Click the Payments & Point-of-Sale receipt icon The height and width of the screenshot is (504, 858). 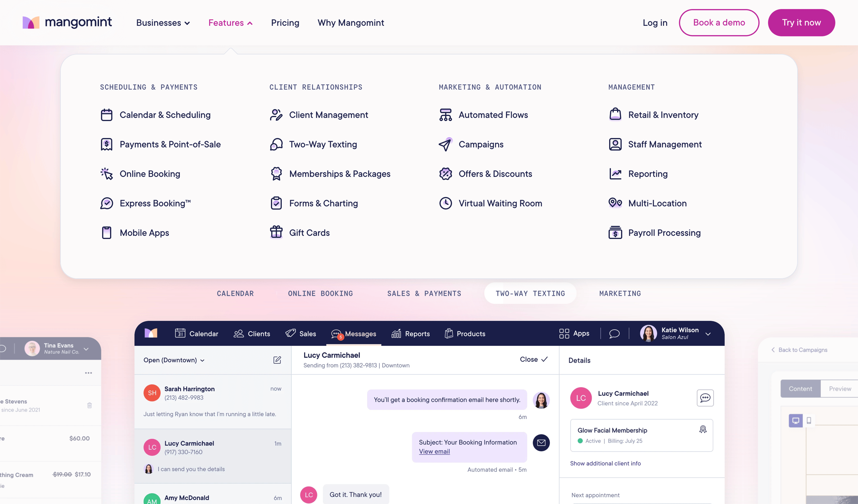tap(107, 144)
